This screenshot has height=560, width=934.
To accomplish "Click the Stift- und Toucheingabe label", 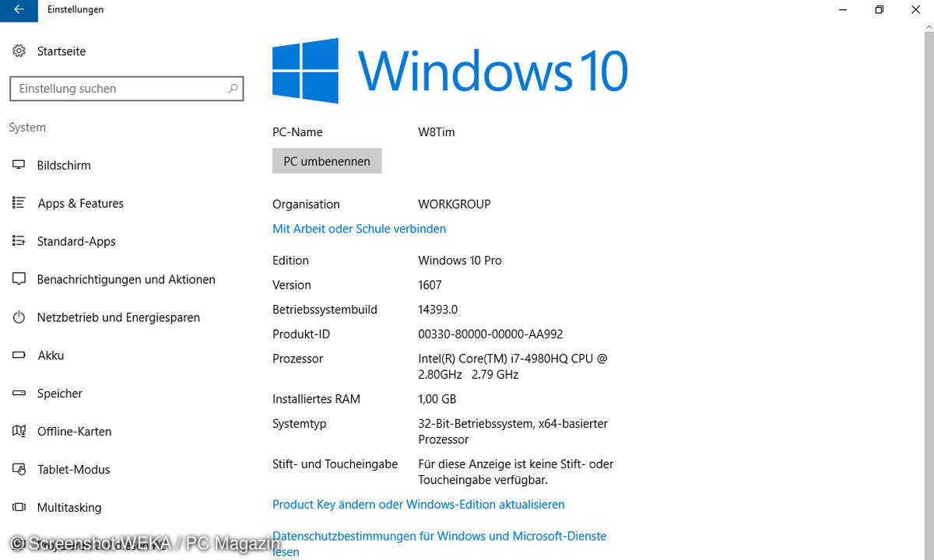I will pos(335,464).
